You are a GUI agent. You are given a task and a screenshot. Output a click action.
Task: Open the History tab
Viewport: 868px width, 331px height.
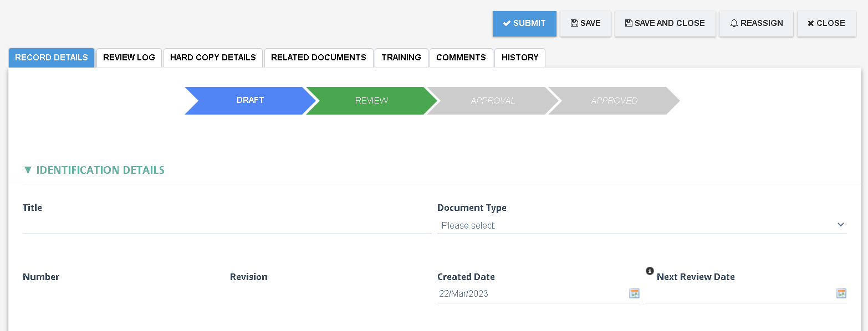[519, 58]
